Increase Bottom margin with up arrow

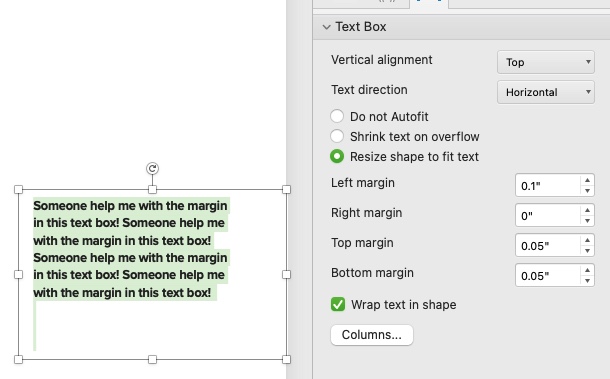pyautogui.click(x=587, y=270)
